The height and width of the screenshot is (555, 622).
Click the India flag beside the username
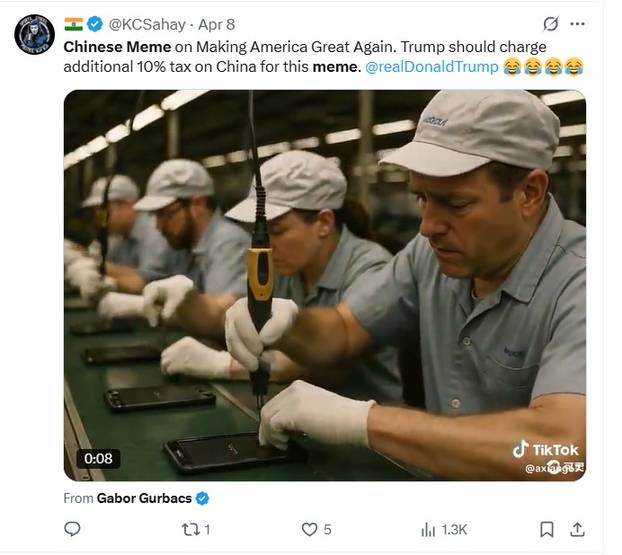coord(73,24)
